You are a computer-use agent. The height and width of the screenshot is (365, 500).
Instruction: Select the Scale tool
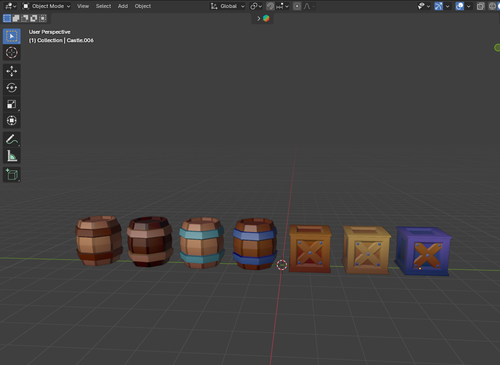tap(12, 104)
